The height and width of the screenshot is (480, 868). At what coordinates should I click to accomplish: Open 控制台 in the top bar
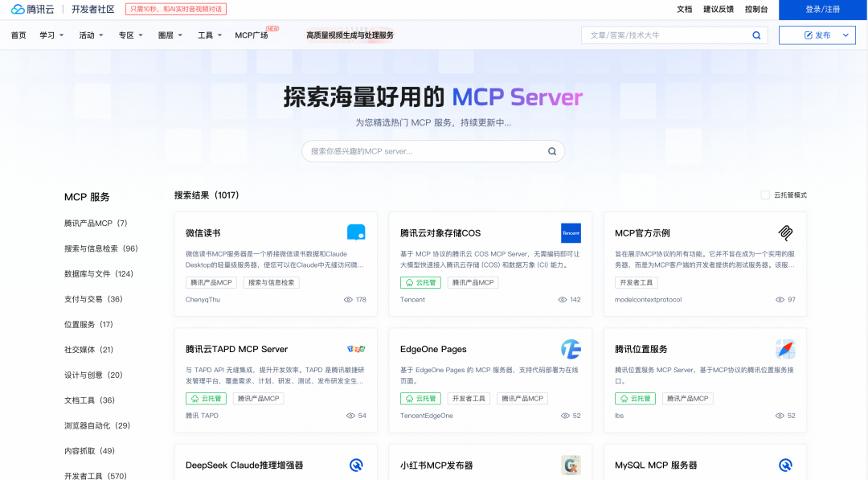756,10
